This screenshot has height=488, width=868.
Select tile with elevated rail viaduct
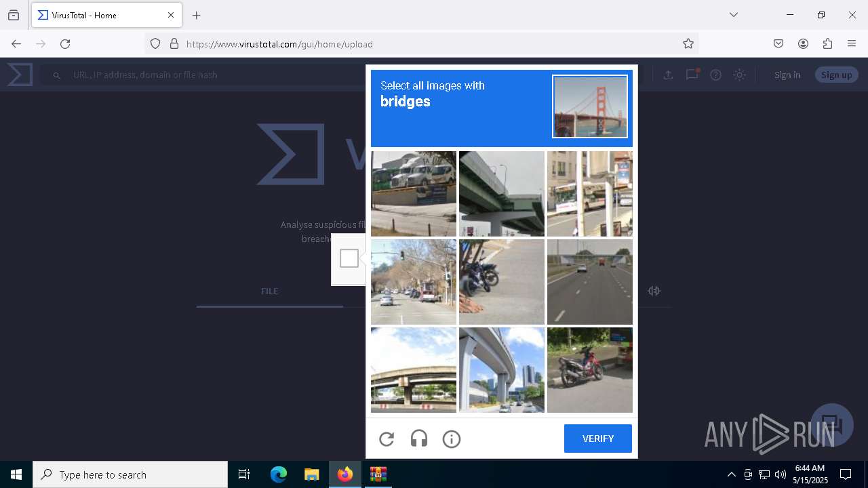[x=502, y=370]
